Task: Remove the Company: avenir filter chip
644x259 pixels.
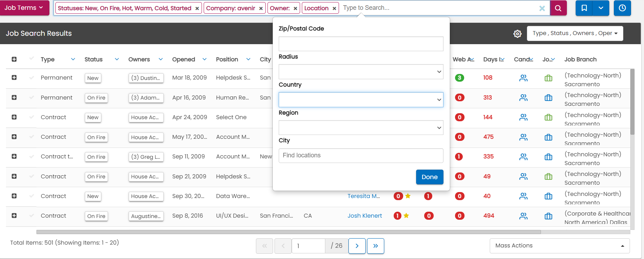Action: pos(261,8)
